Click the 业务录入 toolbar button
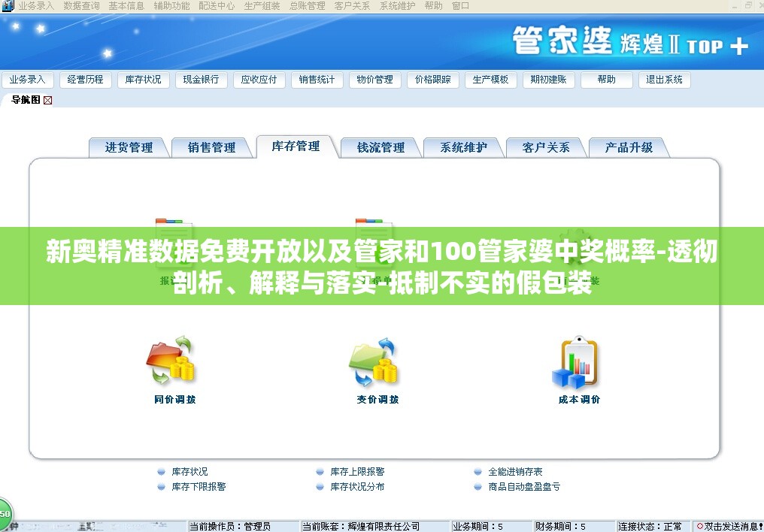This screenshot has width=764, height=532. [27, 80]
